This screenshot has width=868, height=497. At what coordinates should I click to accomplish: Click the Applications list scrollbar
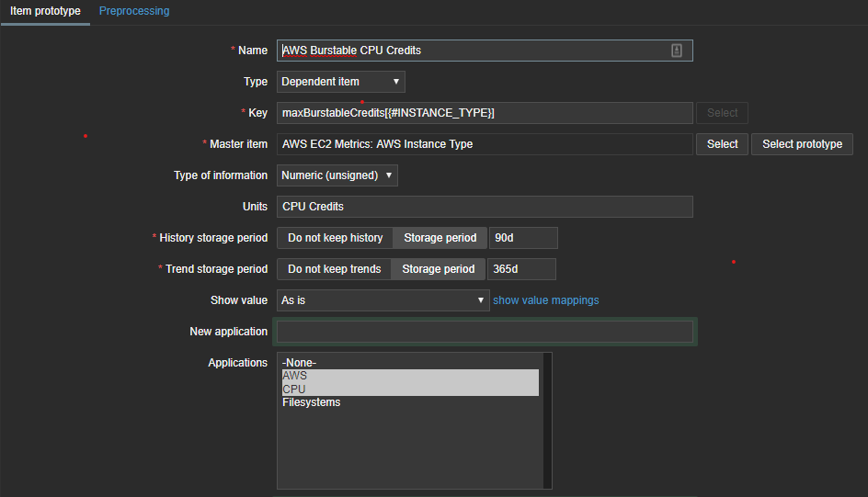click(x=547, y=421)
